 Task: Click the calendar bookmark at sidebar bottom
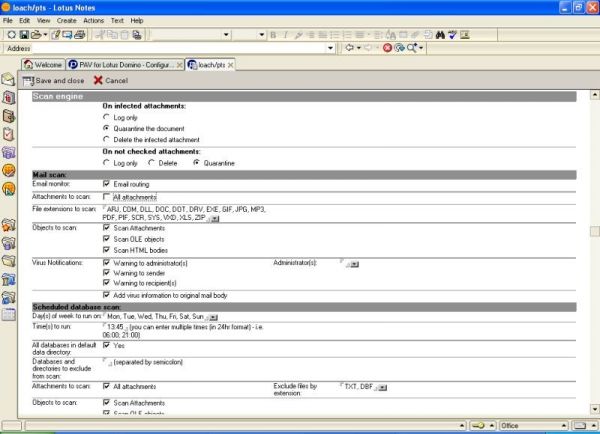[x=10, y=314]
